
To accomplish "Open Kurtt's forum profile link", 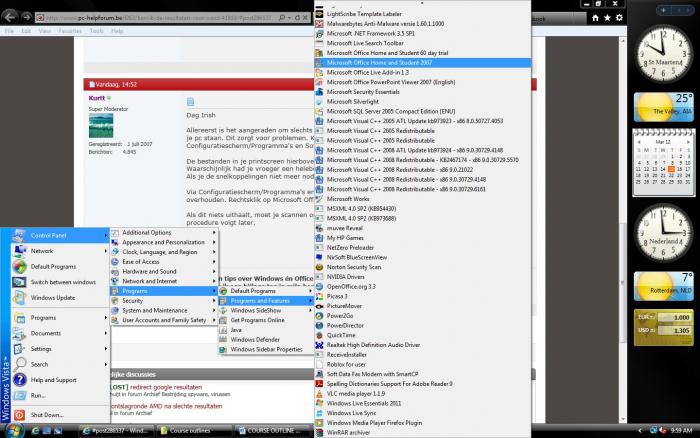I will pyautogui.click(x=96, y=98).
